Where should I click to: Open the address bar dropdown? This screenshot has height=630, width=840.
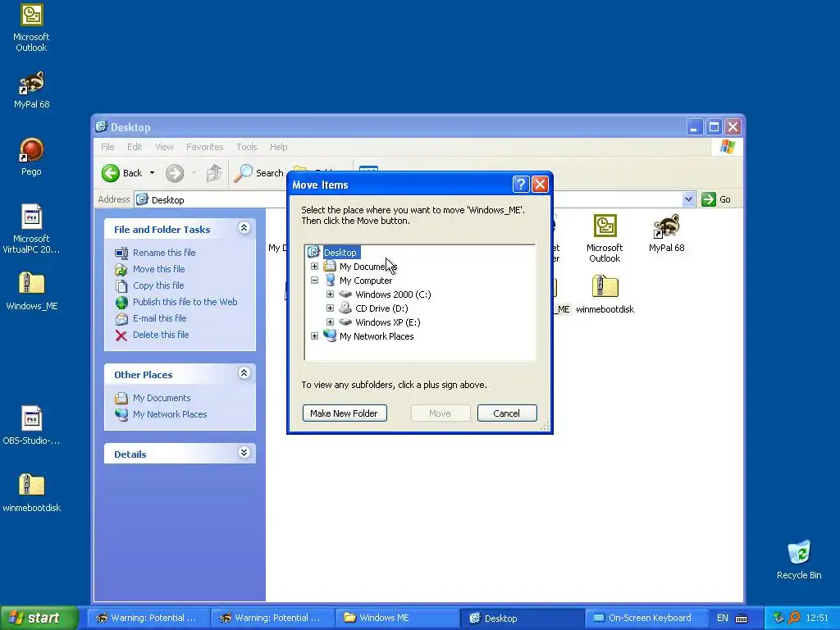[x=688, y=199]
